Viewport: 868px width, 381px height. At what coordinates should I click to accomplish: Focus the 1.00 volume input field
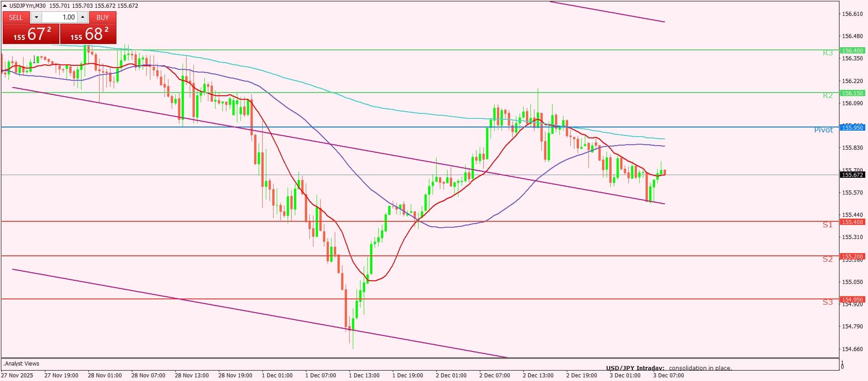point(60,17)
